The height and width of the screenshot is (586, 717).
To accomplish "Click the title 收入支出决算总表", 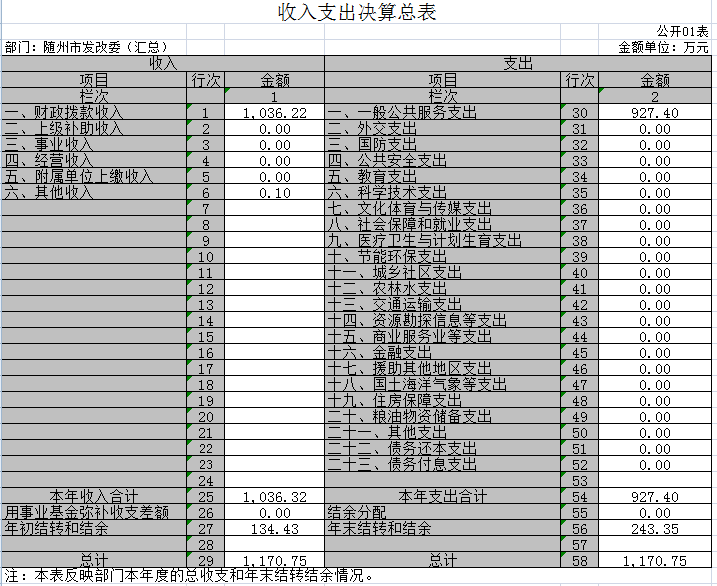I will [357, 12].
